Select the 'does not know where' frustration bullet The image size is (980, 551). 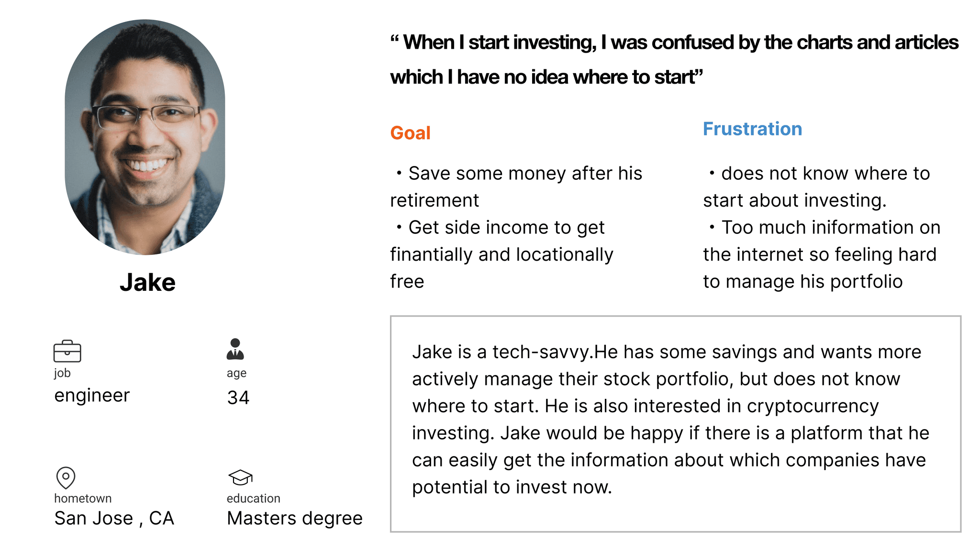click(816, 187)
